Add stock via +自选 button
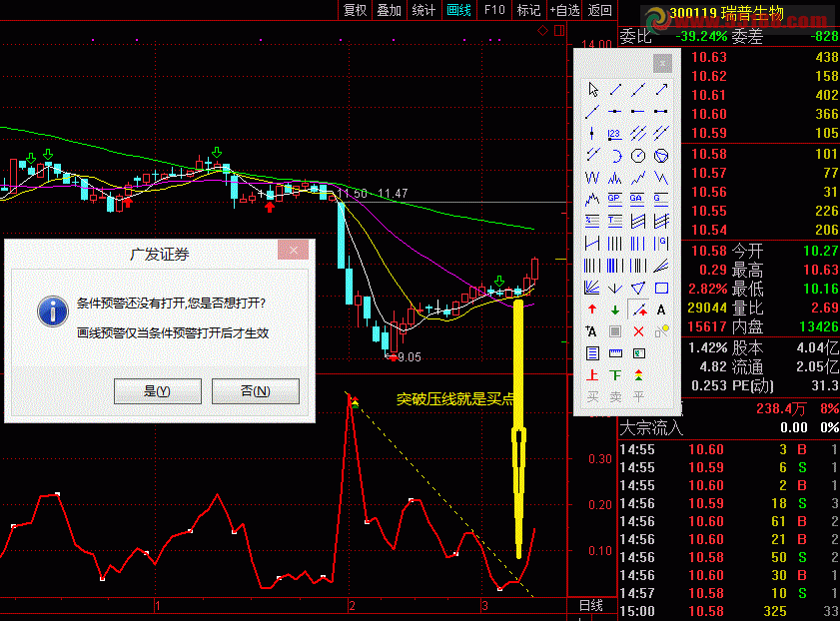The height and width of the screenshot is (621, 840). pyautogui.click(x=564, y=10)
